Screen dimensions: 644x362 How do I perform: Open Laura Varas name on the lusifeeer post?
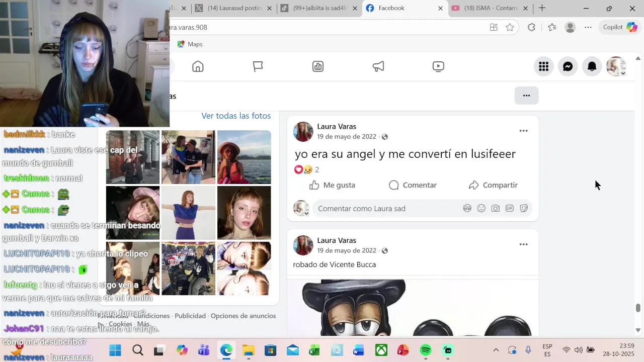(337, 126)
